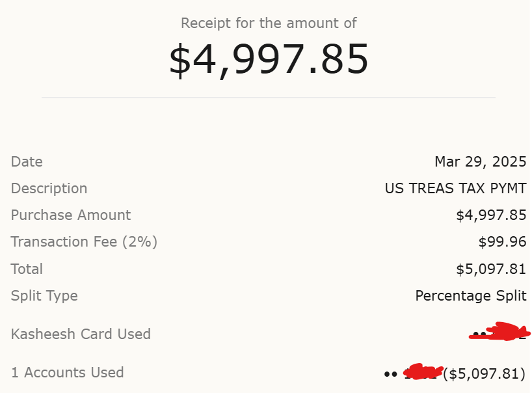The image size is (532, 393).
Task: Select the Total label
Action: coord(27,269)
